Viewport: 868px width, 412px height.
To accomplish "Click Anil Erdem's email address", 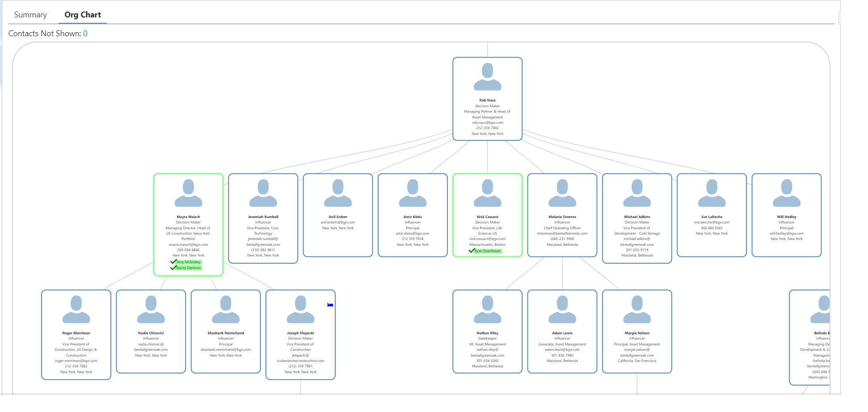I will coord(337,222).
